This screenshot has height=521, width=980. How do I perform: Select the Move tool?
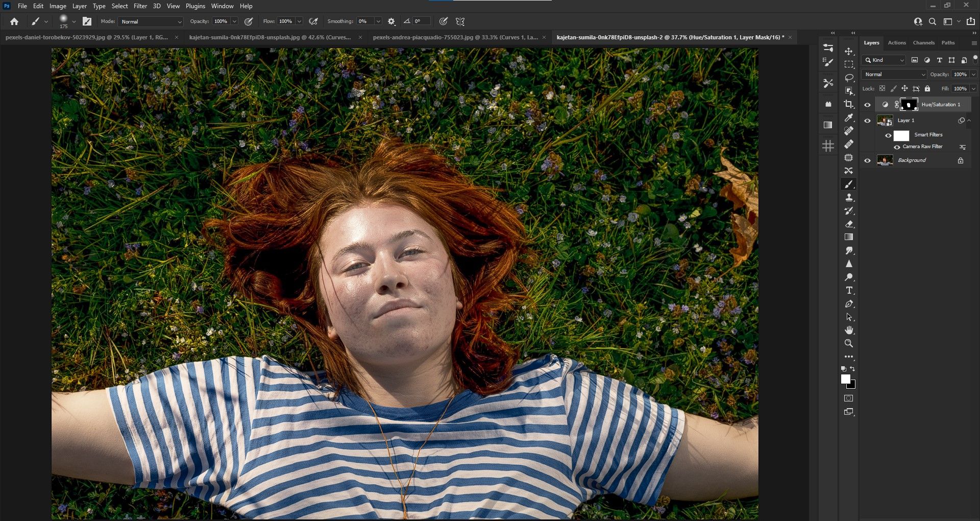(849, 52)
